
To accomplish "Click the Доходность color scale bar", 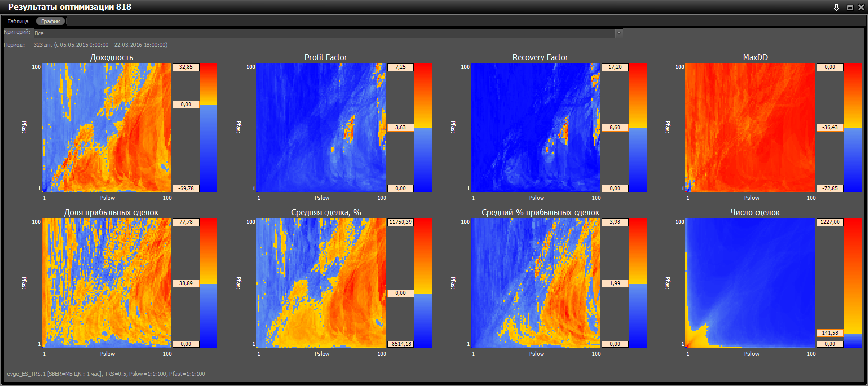I will coord(209,127).
